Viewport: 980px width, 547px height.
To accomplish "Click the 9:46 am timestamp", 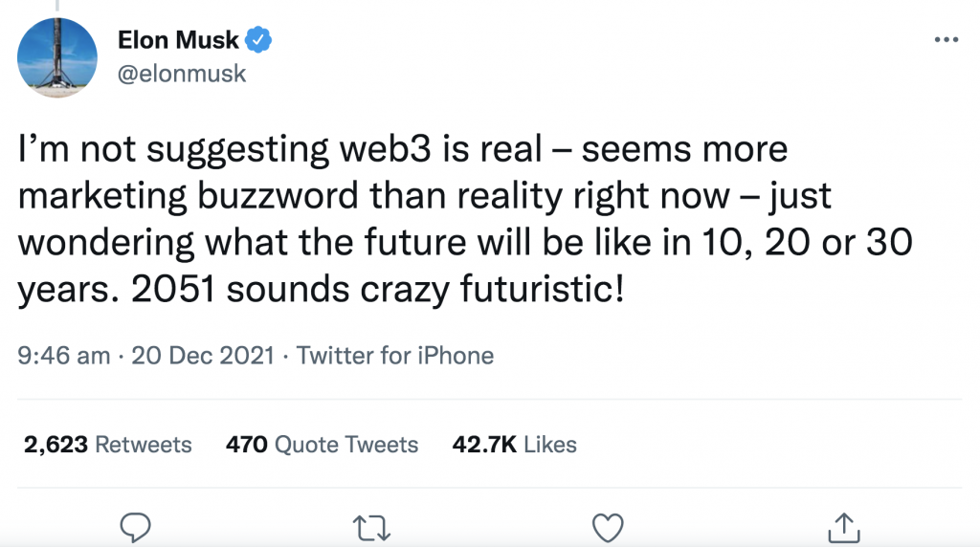I will coord(64,357).
